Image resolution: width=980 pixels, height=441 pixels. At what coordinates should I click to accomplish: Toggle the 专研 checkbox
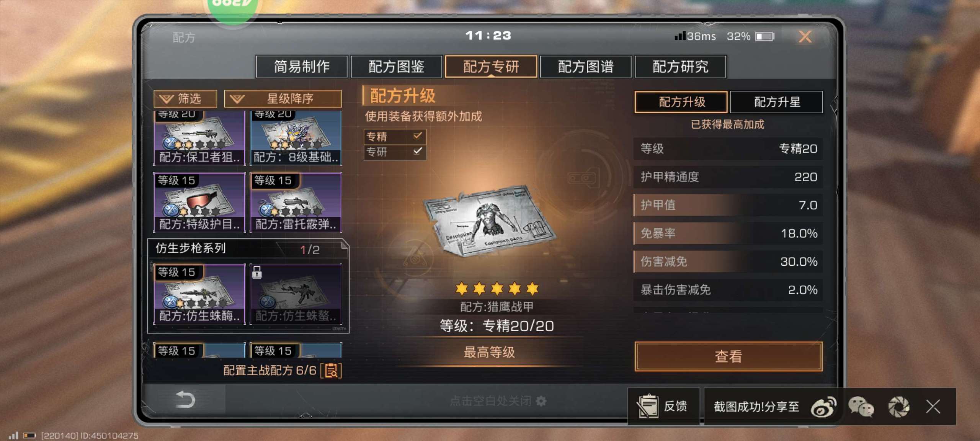[417, 151]
